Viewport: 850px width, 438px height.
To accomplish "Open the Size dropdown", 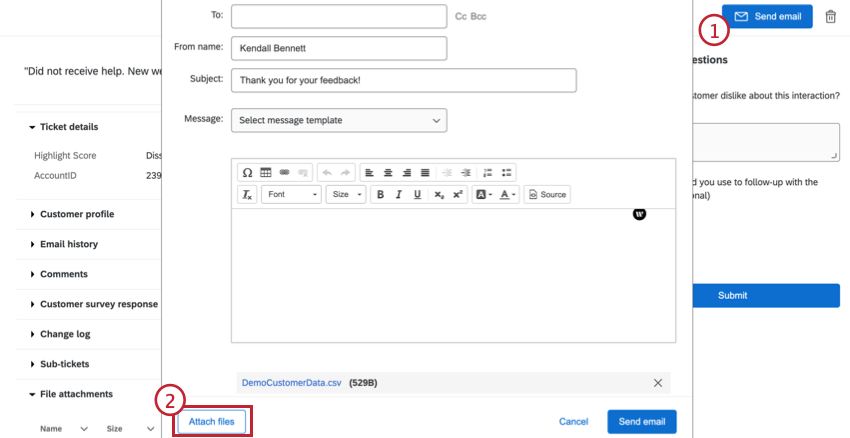I will coord(346,195).
